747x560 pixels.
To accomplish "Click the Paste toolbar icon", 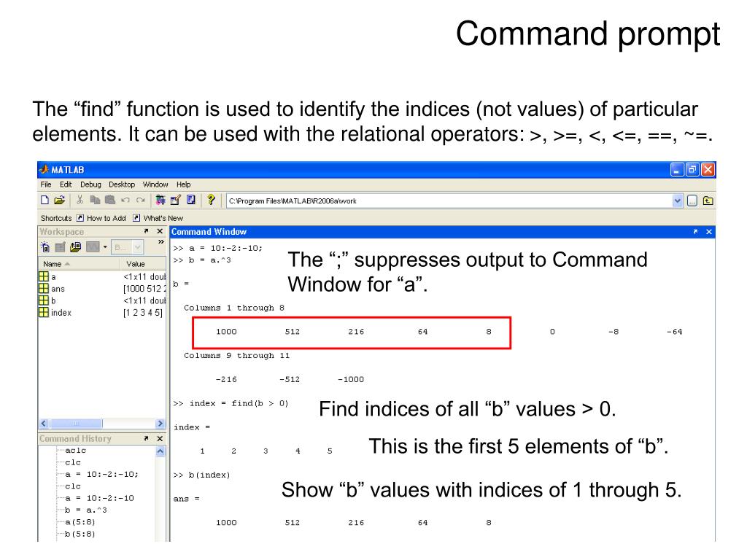I will [x=110, y=201].
